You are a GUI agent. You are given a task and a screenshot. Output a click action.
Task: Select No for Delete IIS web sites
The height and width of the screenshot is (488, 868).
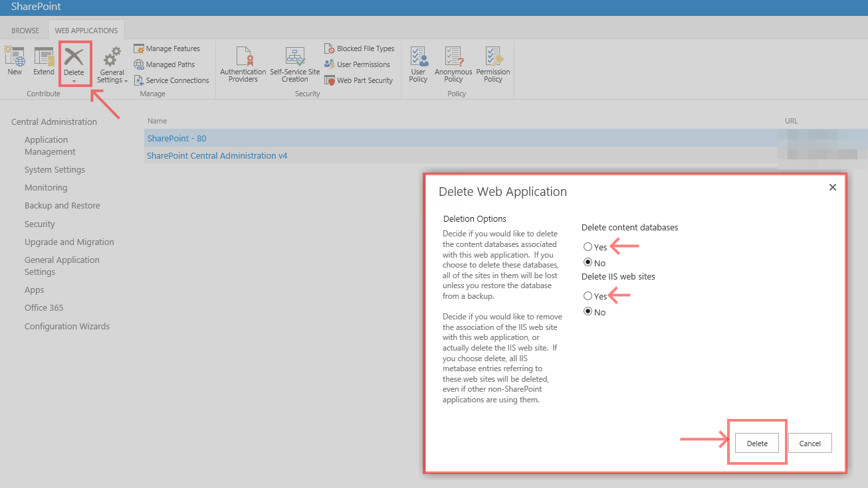[588, 312]
